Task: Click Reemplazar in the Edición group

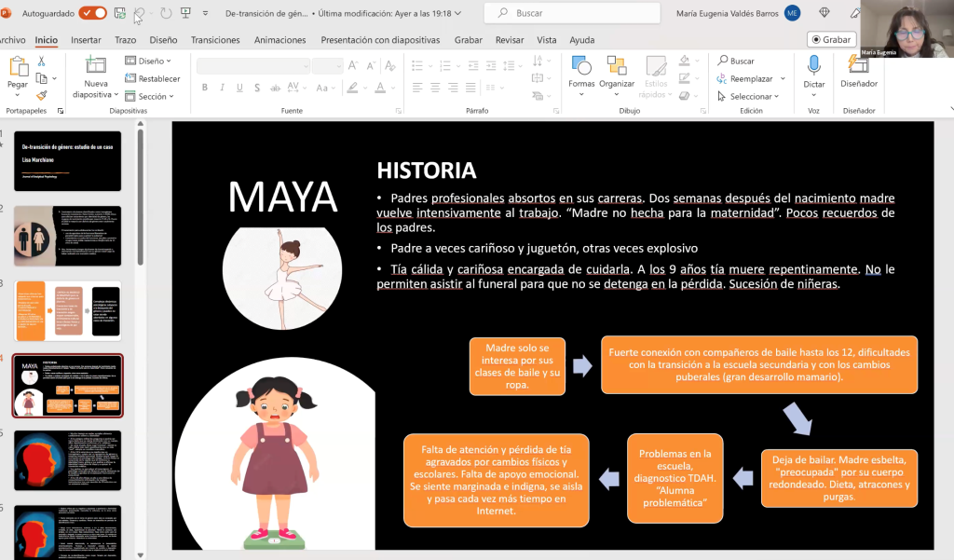Action: (x=751, y=79)
